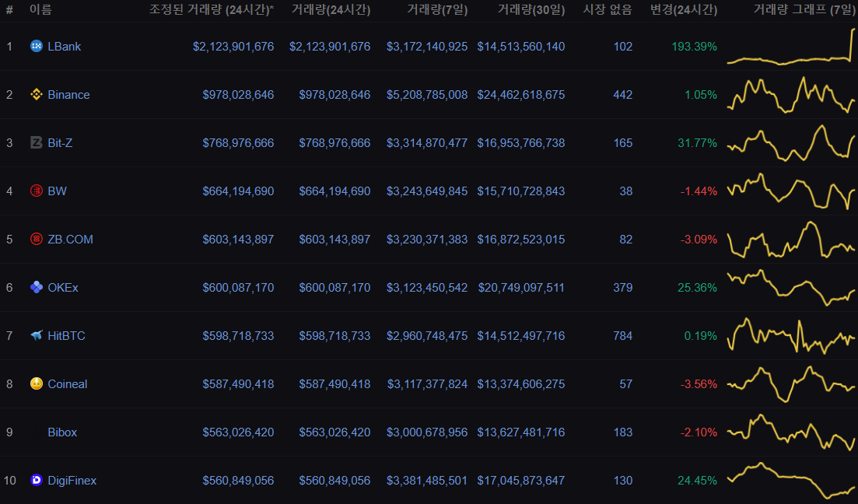Click OKEx 30-day volume $20,749,097,511

(x=521, y=288)
